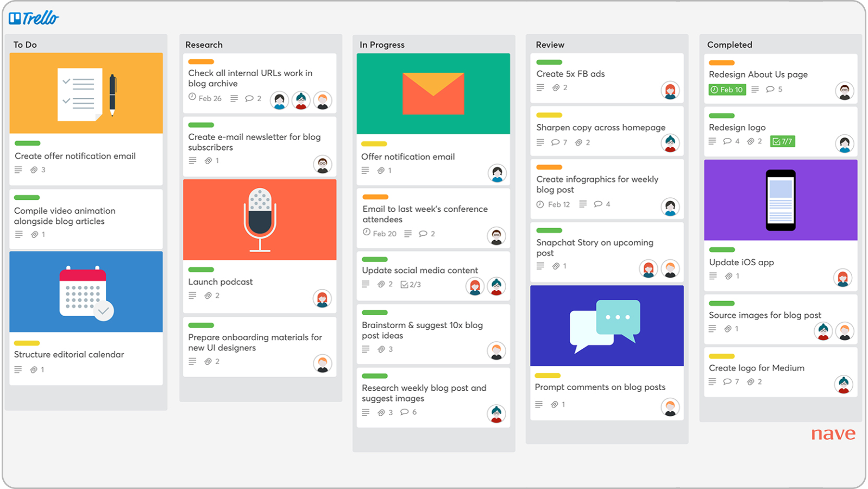Click description icon on Launch podcast card
868x489 pixels.
click(x=192, y=296)
